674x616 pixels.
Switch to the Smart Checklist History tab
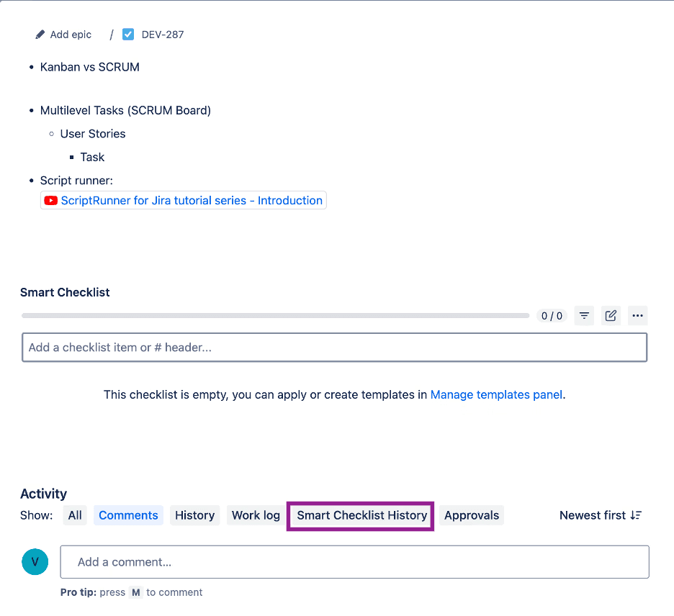[x=360, y=515]
